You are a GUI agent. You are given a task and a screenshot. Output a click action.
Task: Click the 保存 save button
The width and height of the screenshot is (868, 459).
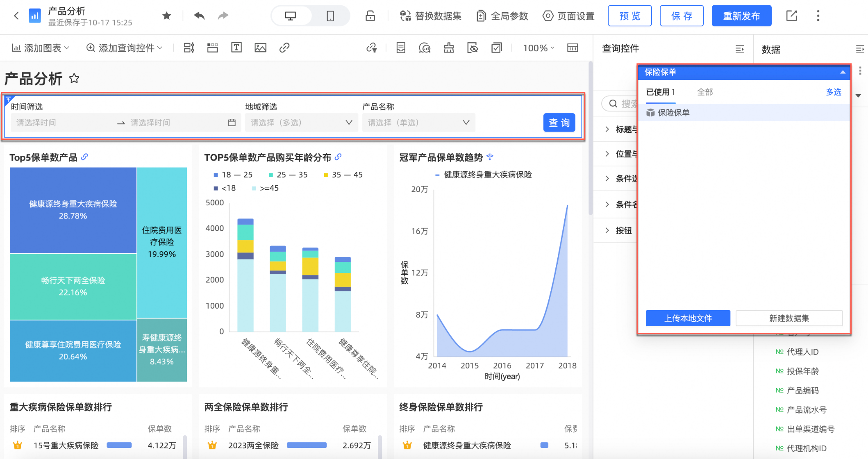[x=682, y=16]
